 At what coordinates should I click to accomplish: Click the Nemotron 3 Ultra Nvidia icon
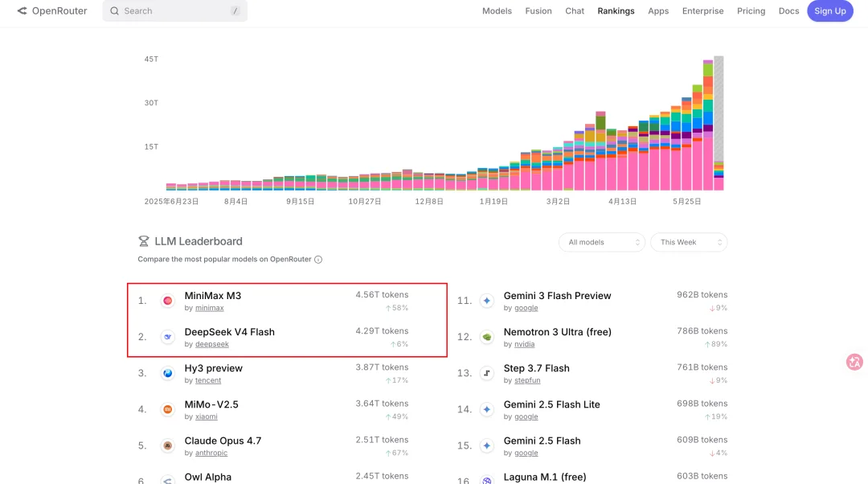pos(486,337)
